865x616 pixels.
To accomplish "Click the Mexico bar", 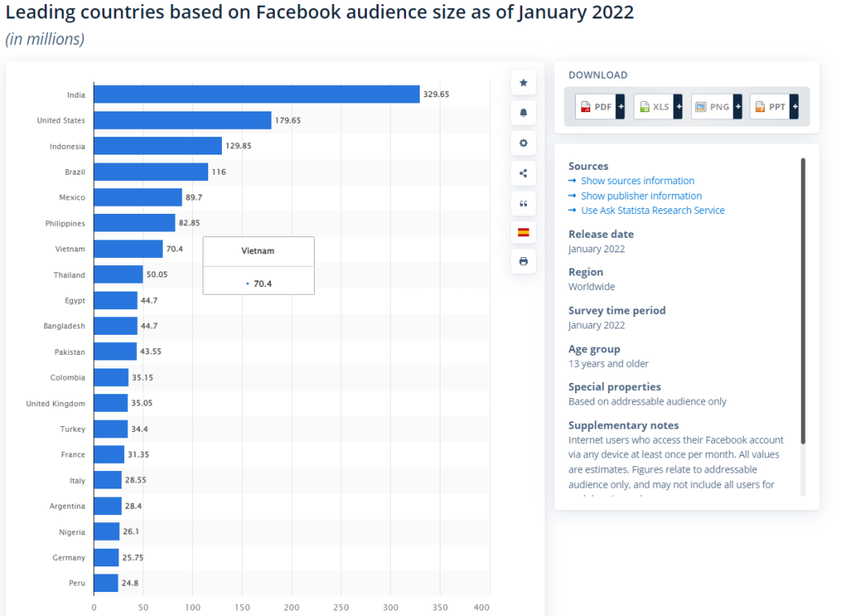I will (x=138, y=197).
